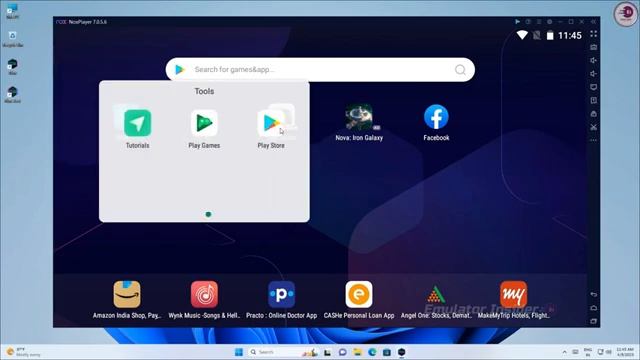Click the NoxPlayer icon on the taskbar
Image resolution: width=640 pixels, height=360 pixels.
coord(402,352)
